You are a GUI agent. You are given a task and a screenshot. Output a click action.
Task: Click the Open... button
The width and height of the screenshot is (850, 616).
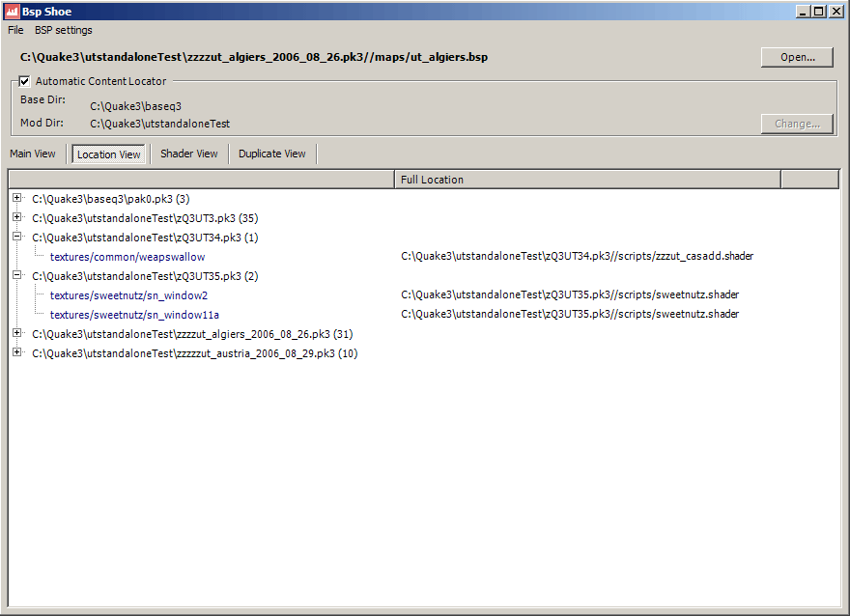tap(796, 57)
